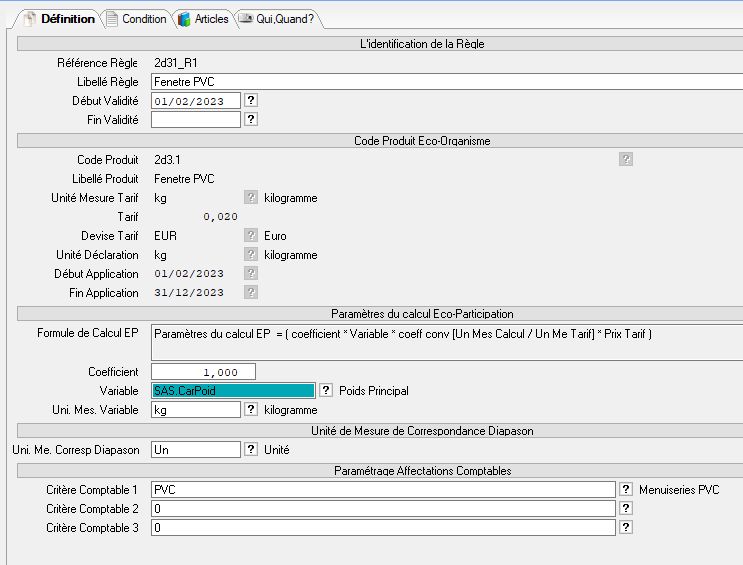Viewport: 743px width, 565px height.
Task: Focus the Début Validité date field
Action: coord(196,101)
